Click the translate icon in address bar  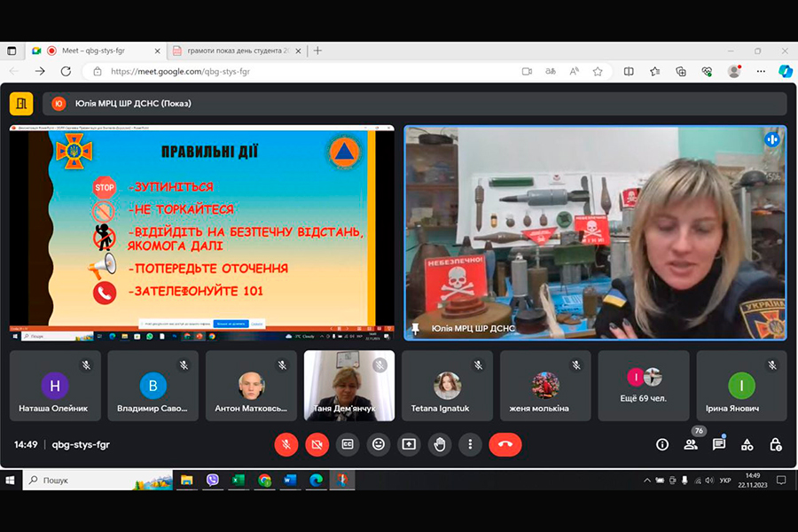tap(551, 72)
